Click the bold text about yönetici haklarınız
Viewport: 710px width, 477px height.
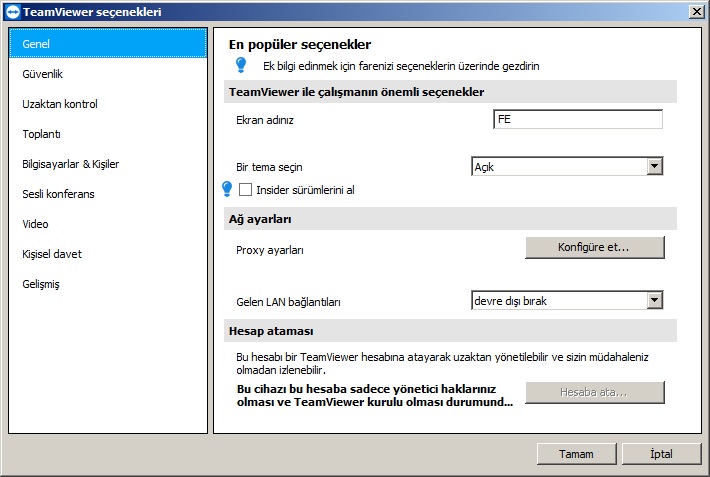(375, 395)
